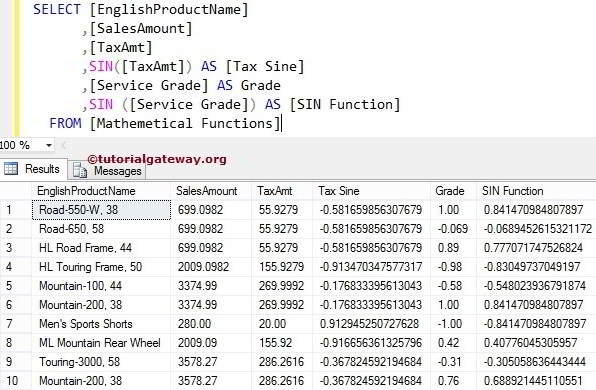The image size is (596, 390).
Task: Place cursor on [SalesAmount] line in query
Action: click(141, 29)
